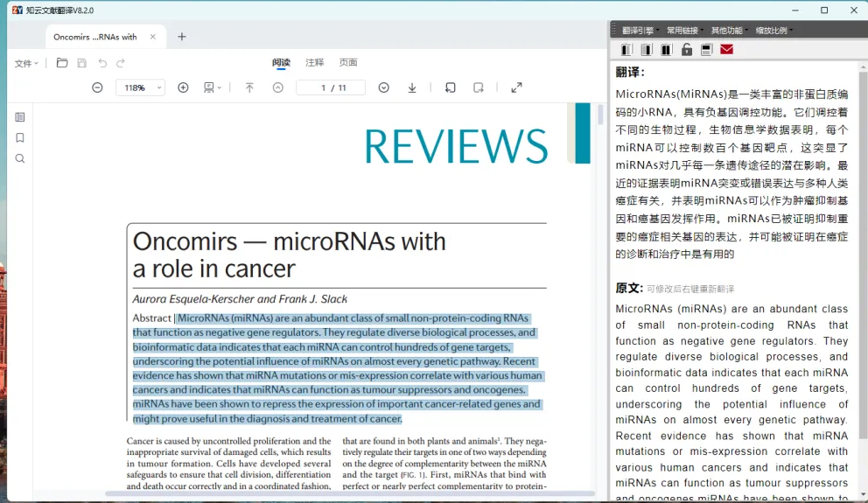Open a file with the folder icon

[x=62, y=63]
